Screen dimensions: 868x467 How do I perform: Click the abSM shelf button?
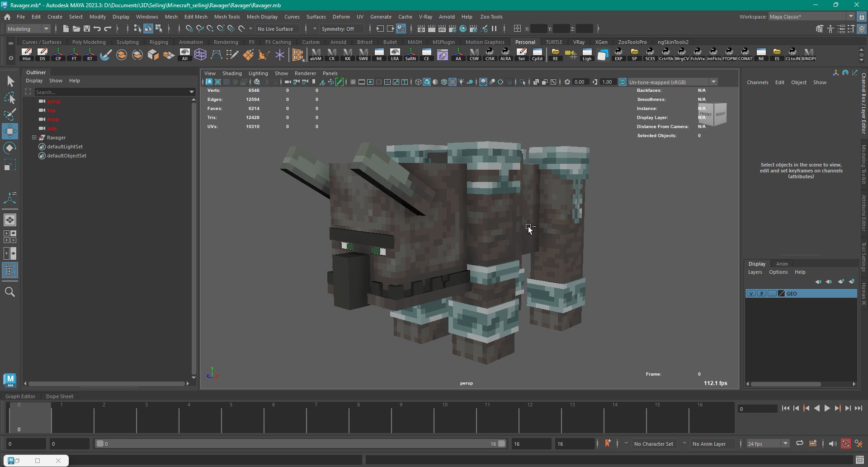(x=316, y=55)
